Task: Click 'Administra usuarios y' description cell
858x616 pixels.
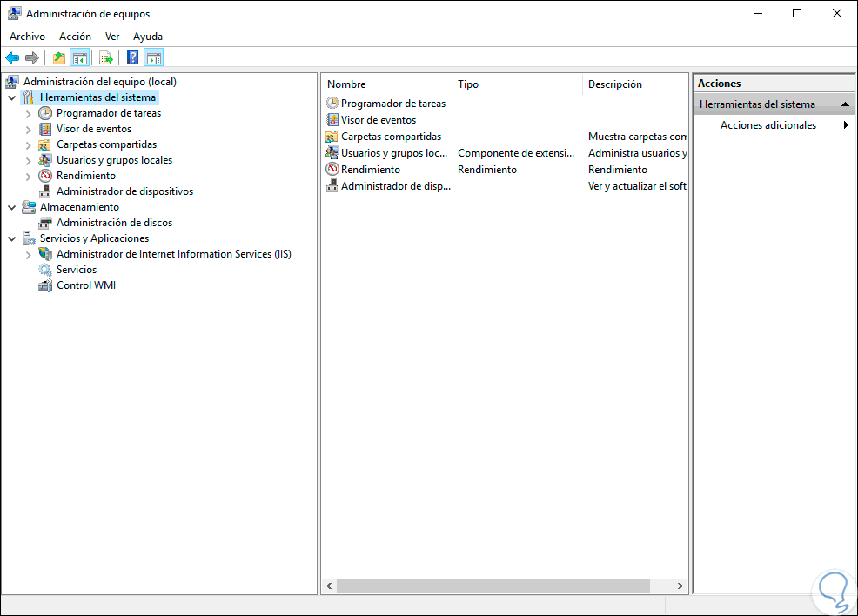Action: click(638, 152)
